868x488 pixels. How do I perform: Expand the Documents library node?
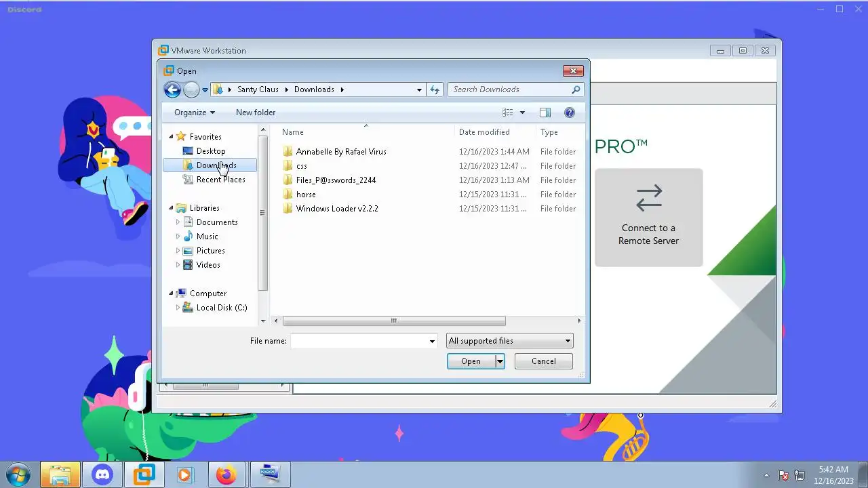178,222
